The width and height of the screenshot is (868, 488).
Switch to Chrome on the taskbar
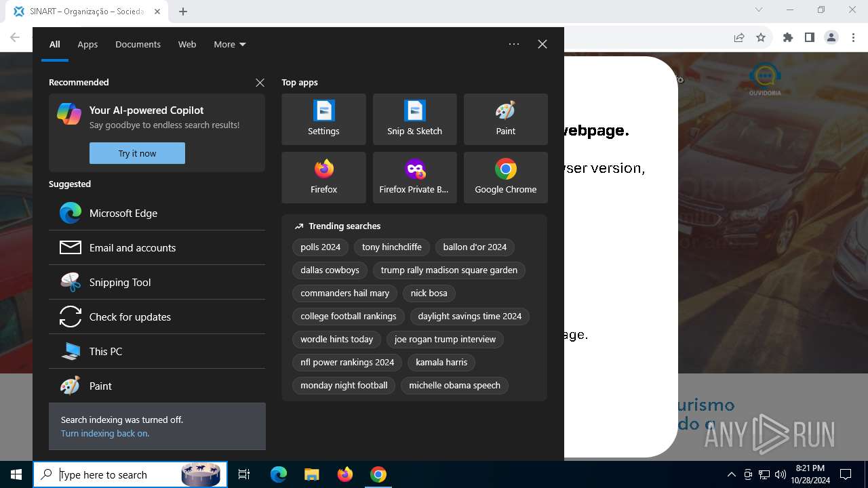coord(378,474)
